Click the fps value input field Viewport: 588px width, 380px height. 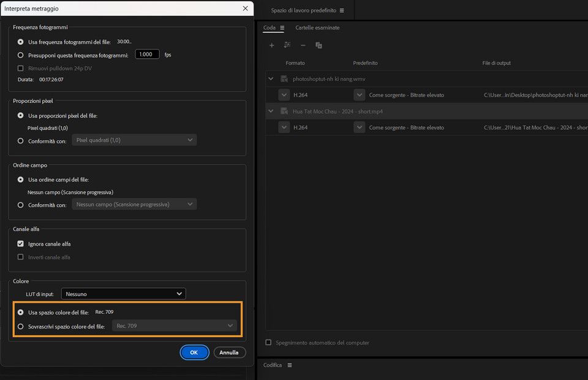pyautogui.click(x=147, y=54)
